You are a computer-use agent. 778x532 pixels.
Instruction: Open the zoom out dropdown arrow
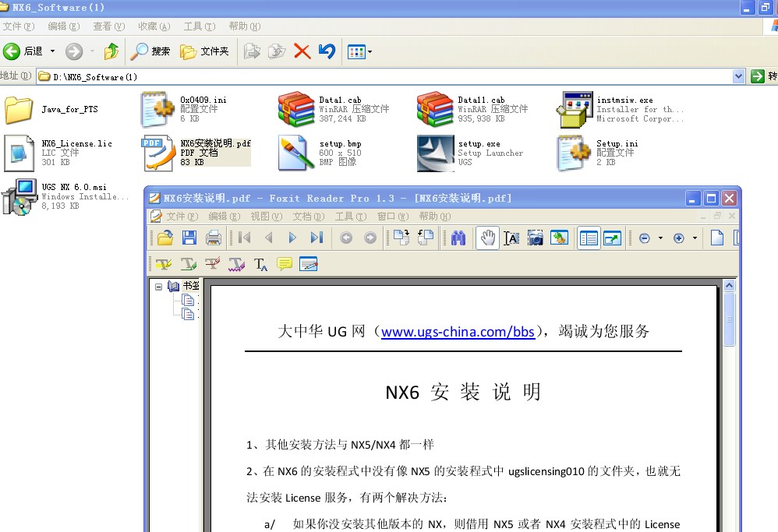click(660, 238)
